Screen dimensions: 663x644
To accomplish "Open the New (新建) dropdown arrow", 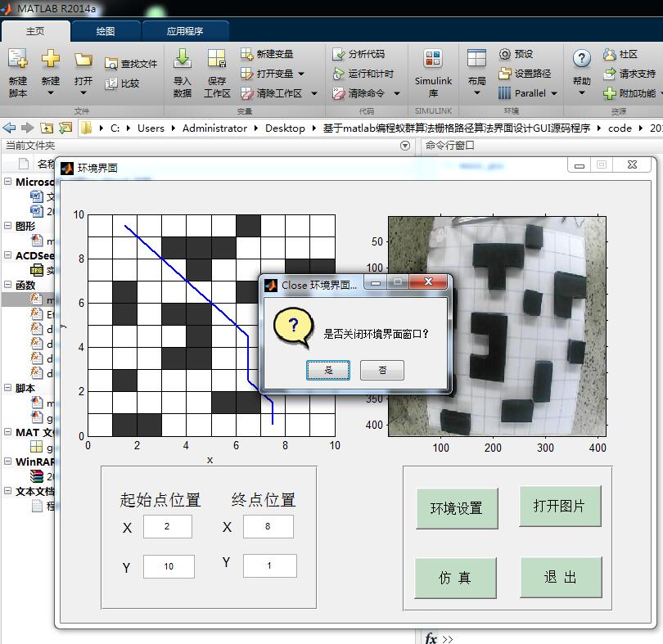I will click(x=50, y=92).
